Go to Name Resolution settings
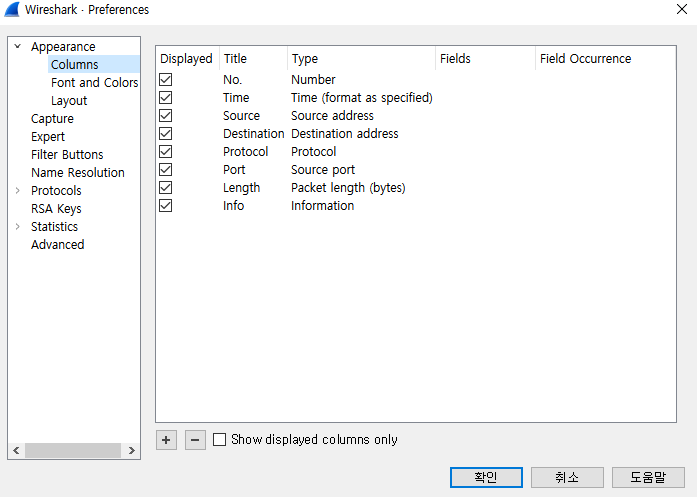 [78, 173]
